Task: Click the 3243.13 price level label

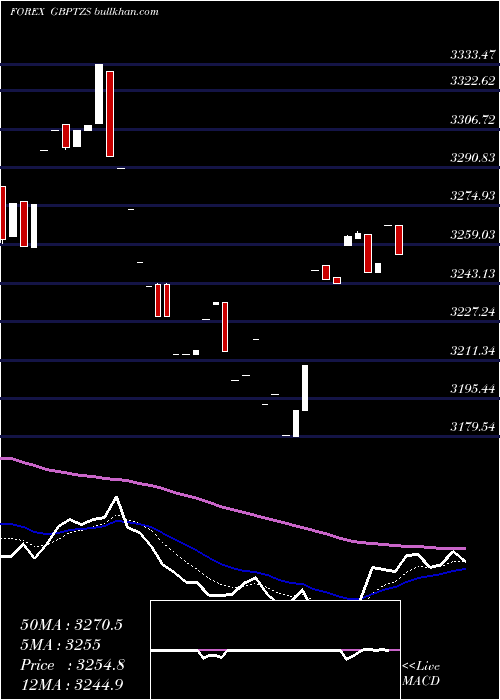Action: coord(473,273)
